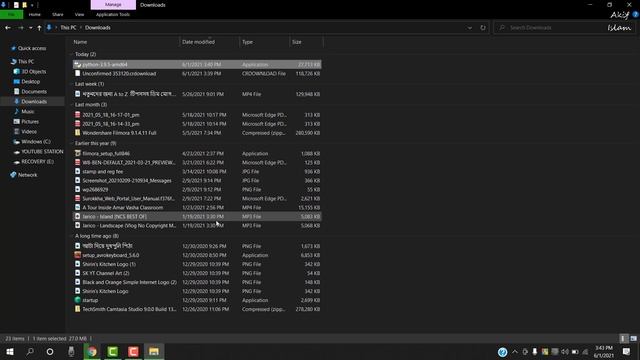
Task: Open Cortana circle on taskbar
Action: point(50,351)
